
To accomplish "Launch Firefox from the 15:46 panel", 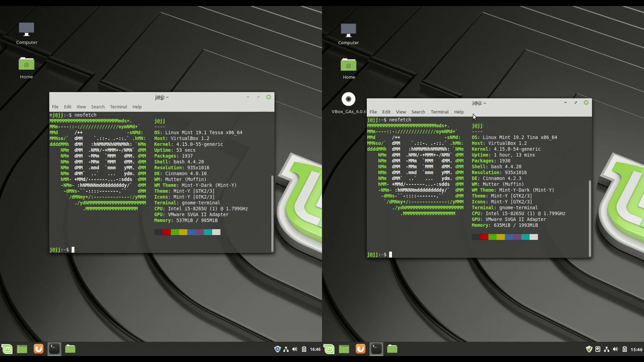I will coord(360,349).
